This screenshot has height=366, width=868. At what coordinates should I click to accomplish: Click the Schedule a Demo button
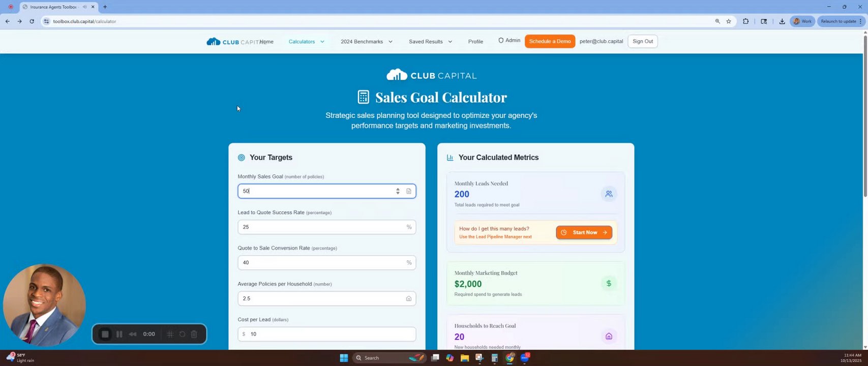550,41
